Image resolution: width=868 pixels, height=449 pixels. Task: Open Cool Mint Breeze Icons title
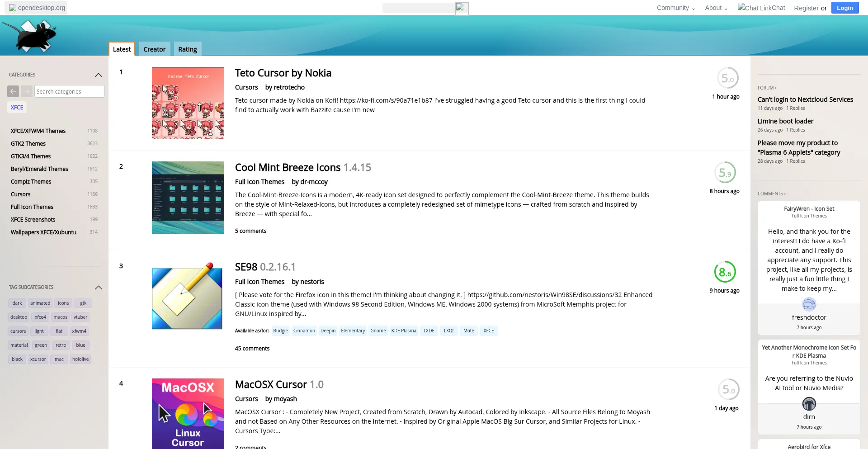click(x=288, y=167)
